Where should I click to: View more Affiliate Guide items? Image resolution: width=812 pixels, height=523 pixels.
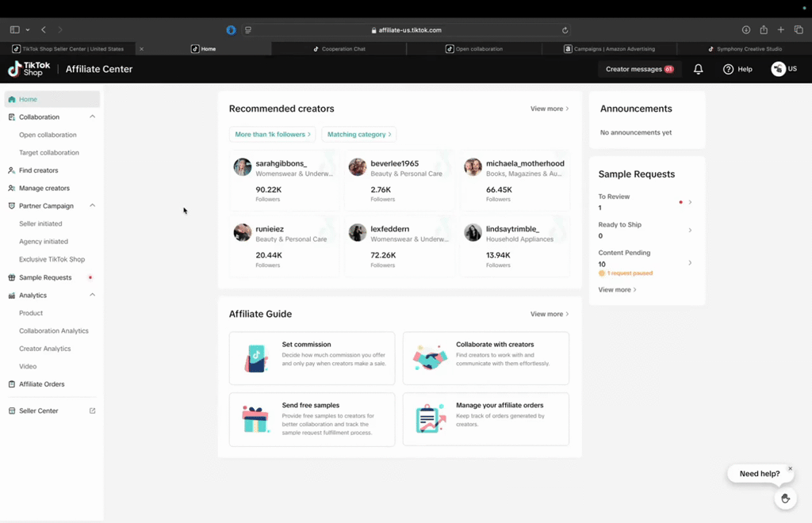[x=550, y=314]
